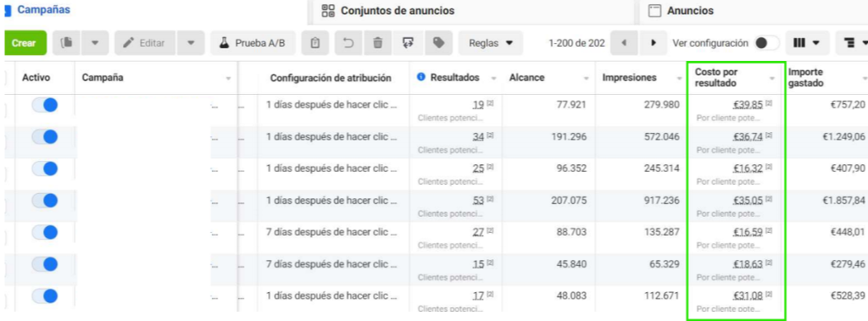Screen dimensions: 868x321
Task: Open the dropdown arrow beside Editar
Action: point(191,42)
